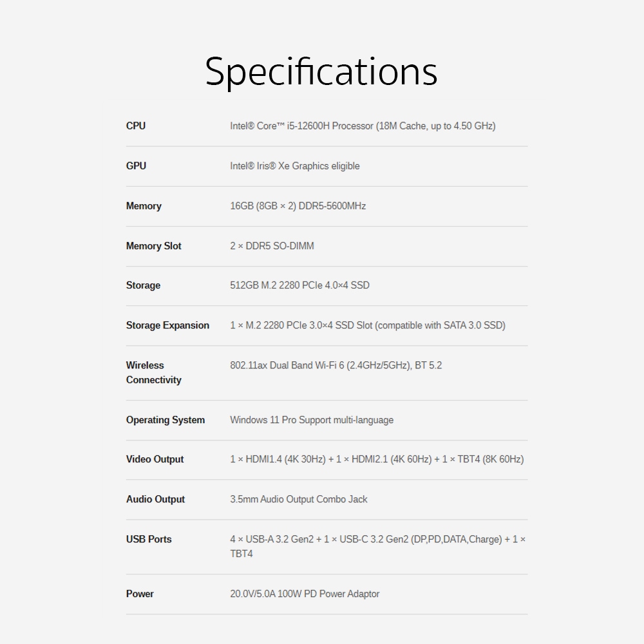The image size is (644, 644).
Task: Click the 802.11ax Wi-Fi 6 value
Action: (x=336, y=365)
